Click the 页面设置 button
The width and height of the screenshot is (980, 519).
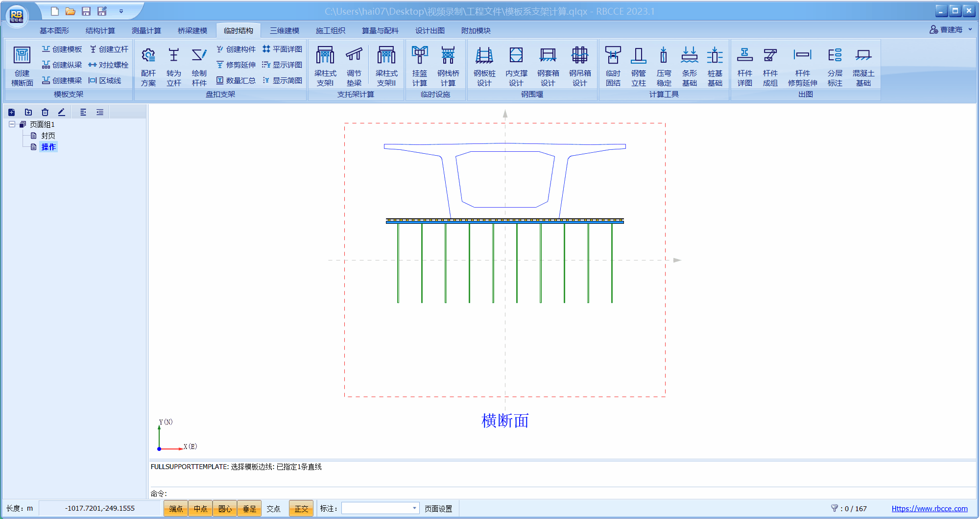coord(438,509)
